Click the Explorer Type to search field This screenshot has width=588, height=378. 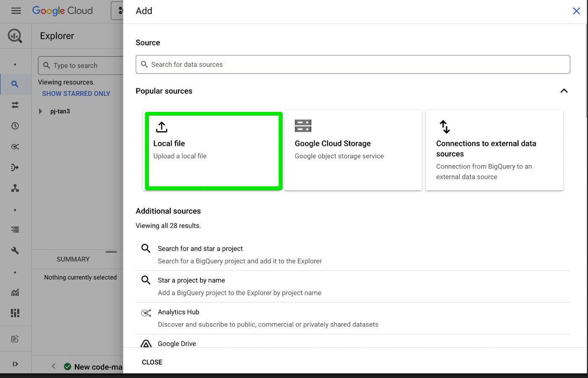pyautogui.click(x=81, y=66)
